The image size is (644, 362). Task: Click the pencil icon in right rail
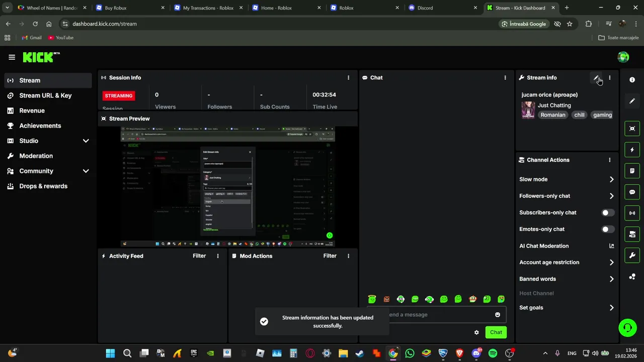pos(632,101)
